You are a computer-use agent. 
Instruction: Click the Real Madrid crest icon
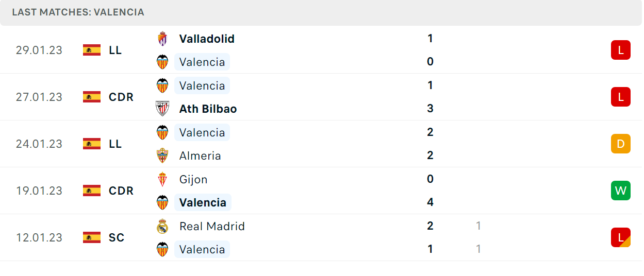point(162,226)
